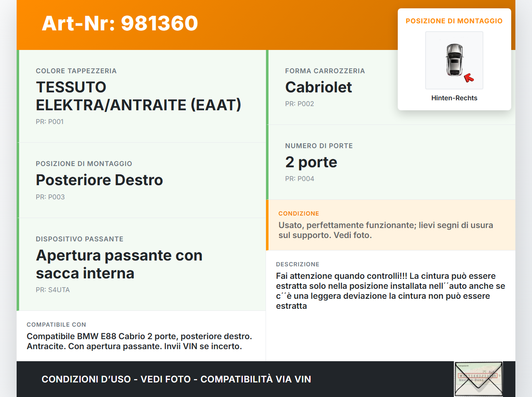Click the PR: P001 code
The image size is (532, 397).
tap(49, 122)
